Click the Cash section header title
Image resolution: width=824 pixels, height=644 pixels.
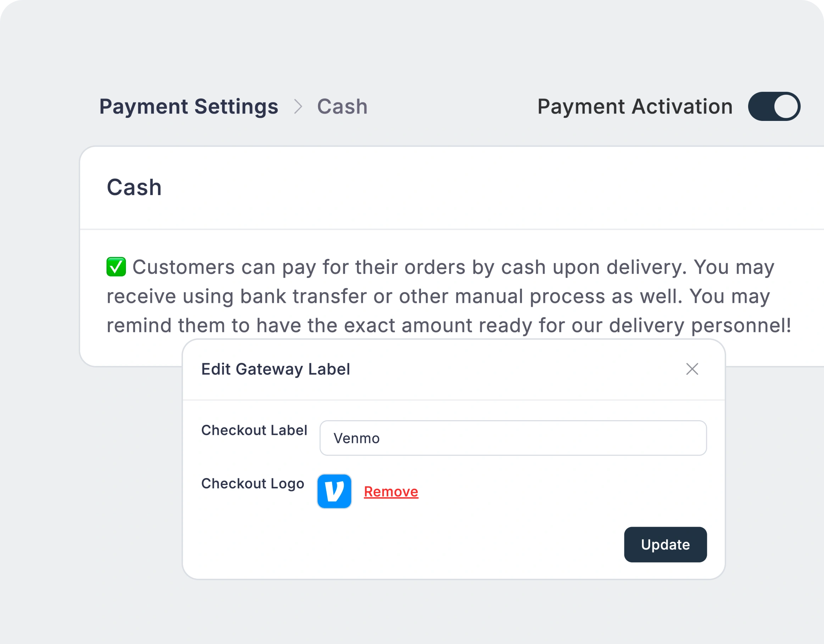click(134, 187)
